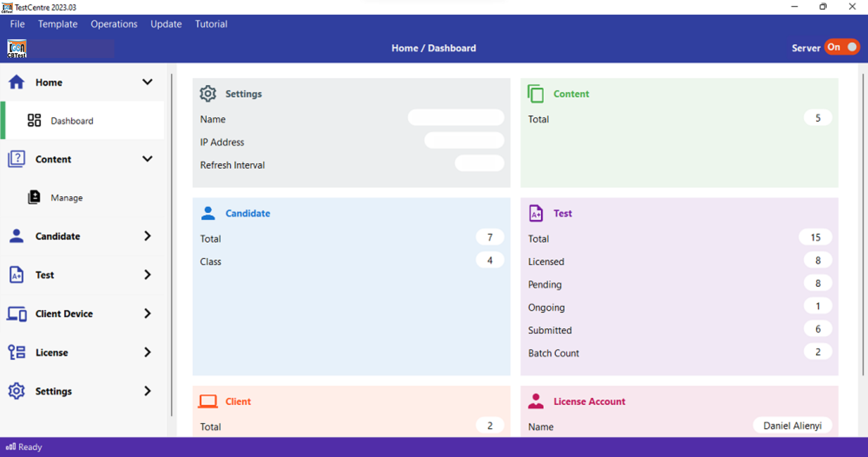Expand the sidebar Settings section arrow
The height and width of the screenshot is (457, 868).
(147, 391)
